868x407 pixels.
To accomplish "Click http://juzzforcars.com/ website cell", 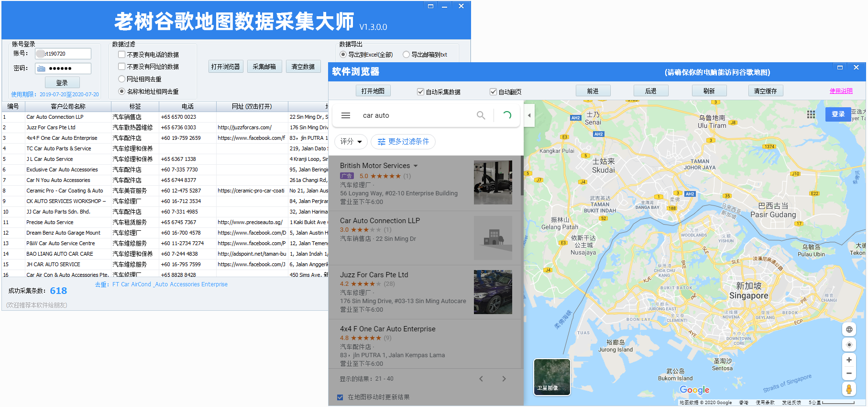I will coord(252,127).
